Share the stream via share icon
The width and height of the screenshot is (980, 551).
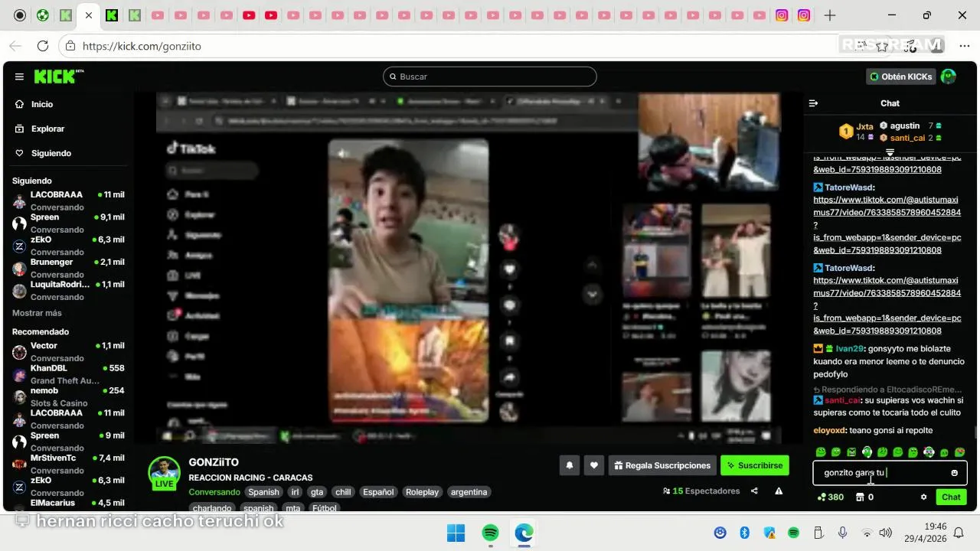coord(754,491)
